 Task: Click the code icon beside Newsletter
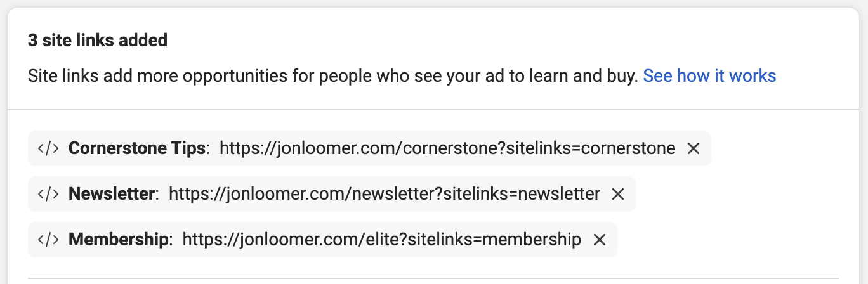(x=48, y=194)
